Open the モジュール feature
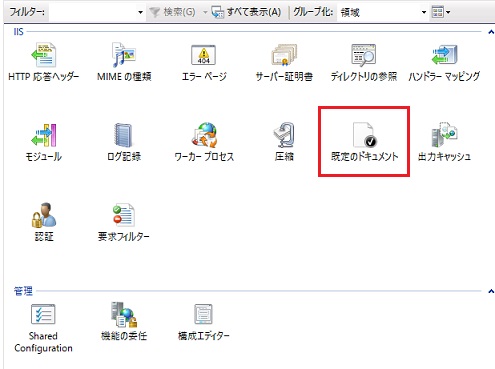 coord(44,142)
